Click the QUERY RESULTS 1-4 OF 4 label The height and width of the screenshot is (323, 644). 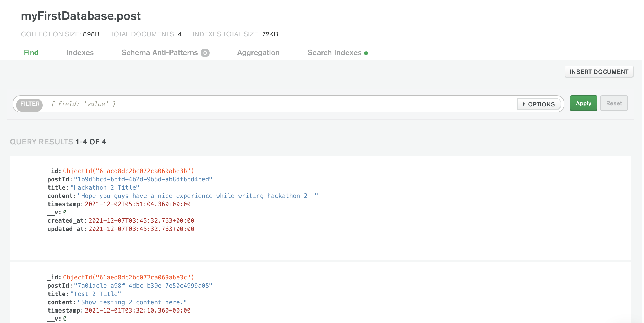pyautogui.click(x=58, y=142)
